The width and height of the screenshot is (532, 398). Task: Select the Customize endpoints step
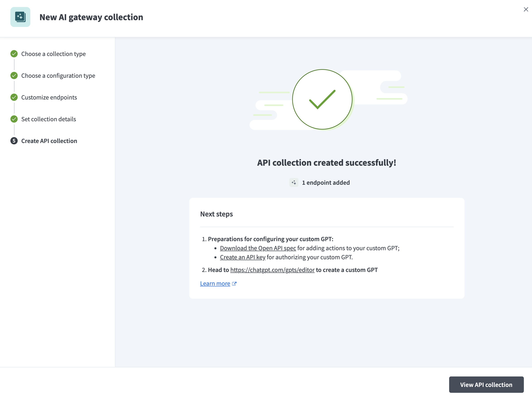[x=49, y=97]
